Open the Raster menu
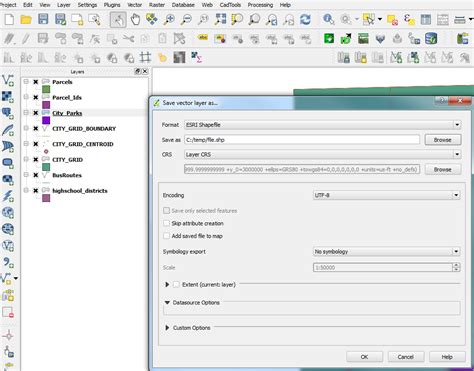Viewport: 474px width, 371px height. (x=157, y=5)
